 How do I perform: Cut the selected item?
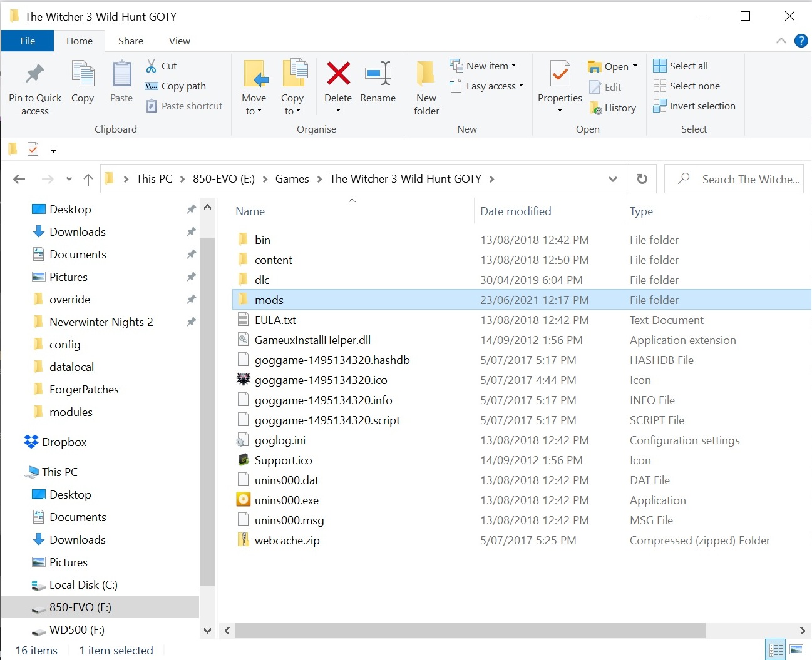[161, 66]
